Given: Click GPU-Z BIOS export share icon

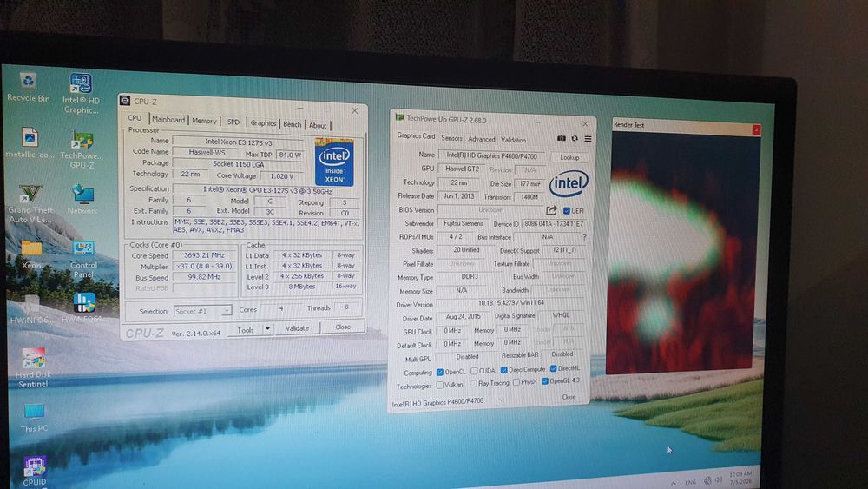Looking at the screenshot, I should click(551, 210).
